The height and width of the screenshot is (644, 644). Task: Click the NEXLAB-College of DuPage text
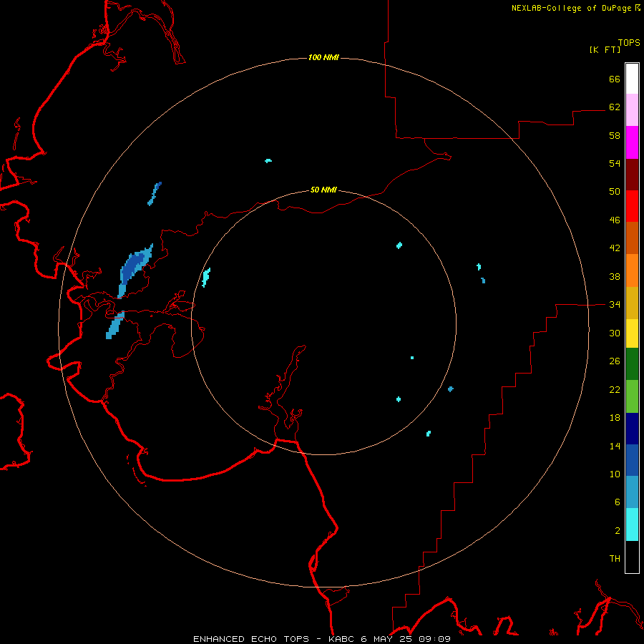pyautogui.click(x=571, y=8)
